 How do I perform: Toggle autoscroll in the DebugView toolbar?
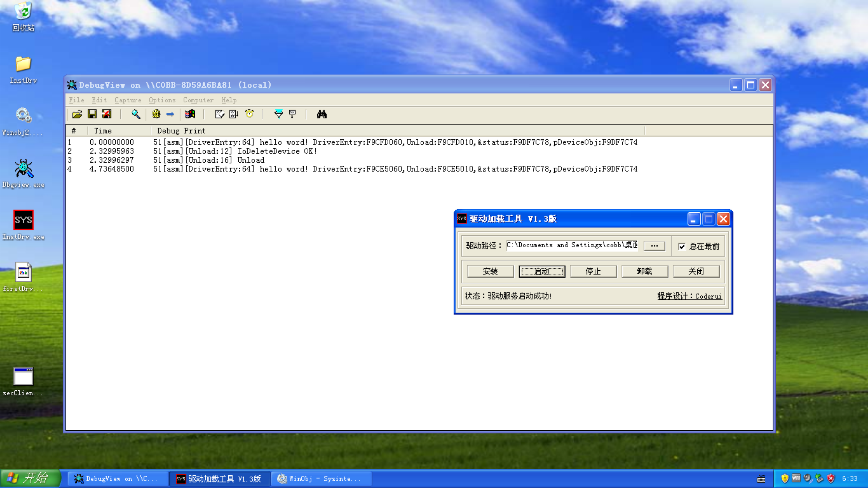pos(233,114)
